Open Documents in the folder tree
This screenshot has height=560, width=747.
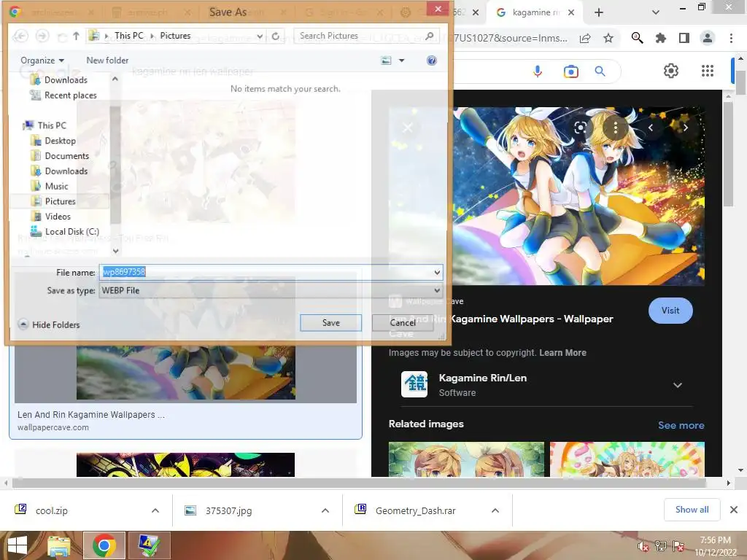pos(60,156)
